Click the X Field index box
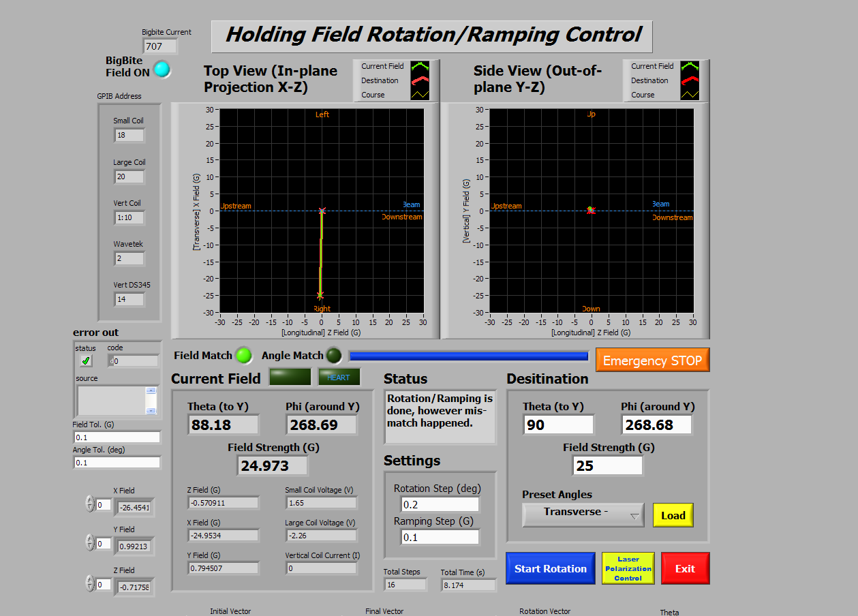Image resolution: width=858 pixels, height=616 pixels. [x=104, y=505]
